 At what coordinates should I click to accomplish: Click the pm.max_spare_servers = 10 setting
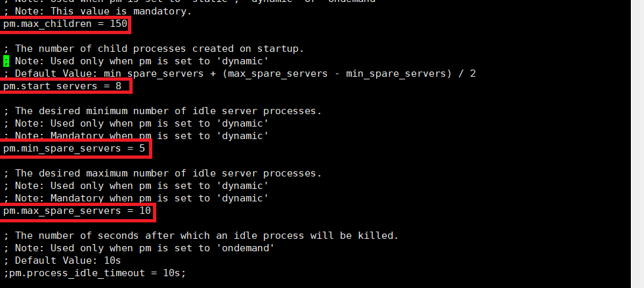(77, 211)
